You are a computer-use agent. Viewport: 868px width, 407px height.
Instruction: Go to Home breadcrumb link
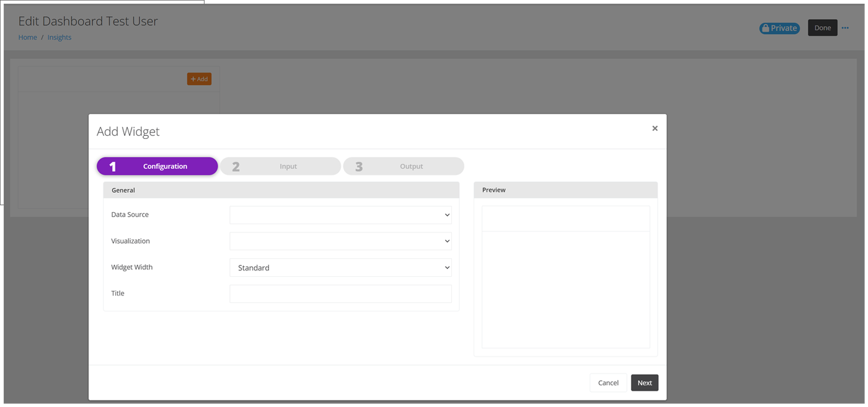click(27, 37)
